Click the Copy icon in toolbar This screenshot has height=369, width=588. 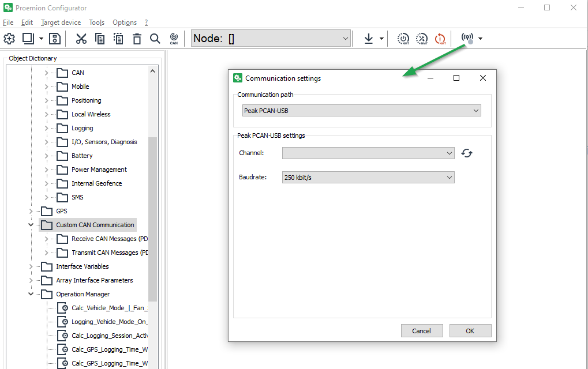tap(100, 39)
